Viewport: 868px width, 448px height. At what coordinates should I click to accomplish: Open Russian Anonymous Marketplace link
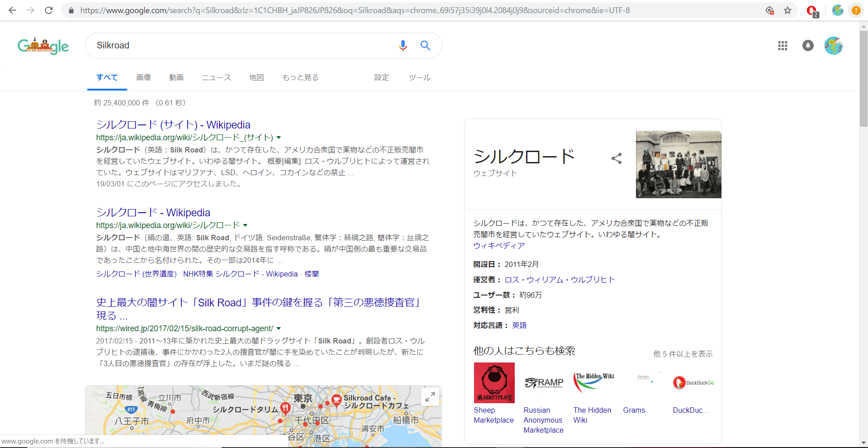544,420
